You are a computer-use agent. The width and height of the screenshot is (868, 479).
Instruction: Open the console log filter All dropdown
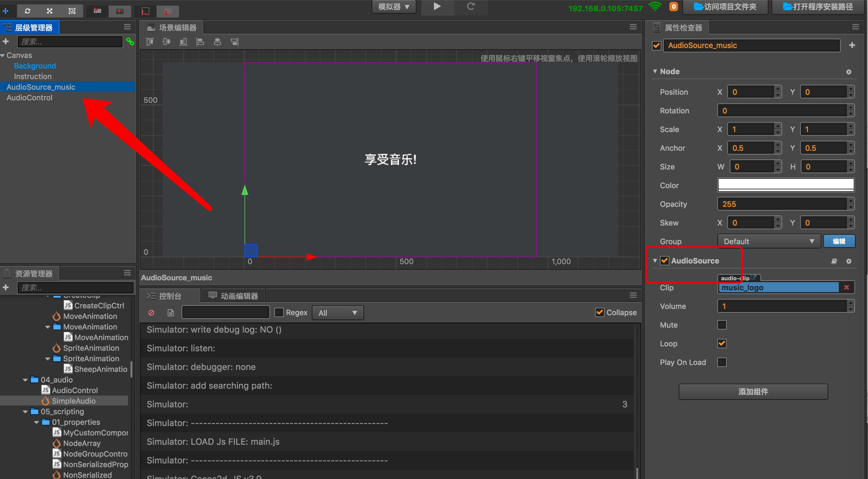tap(337, 313)
